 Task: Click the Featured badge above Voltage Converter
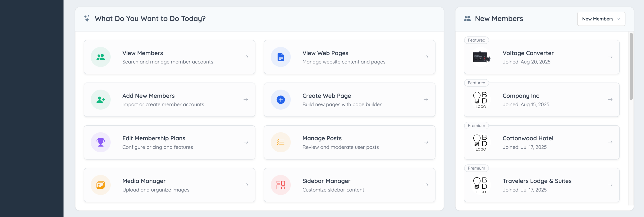pos(476,40)
